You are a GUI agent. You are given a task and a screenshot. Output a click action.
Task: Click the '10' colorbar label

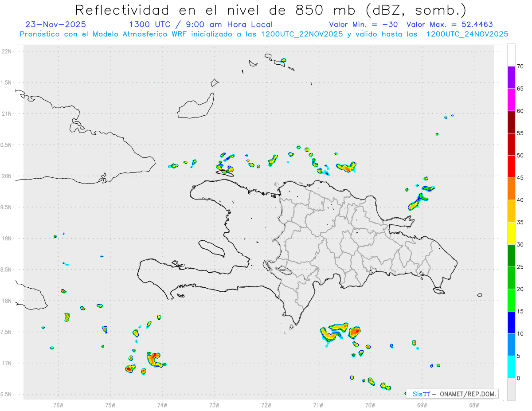(x=520, y=333)
